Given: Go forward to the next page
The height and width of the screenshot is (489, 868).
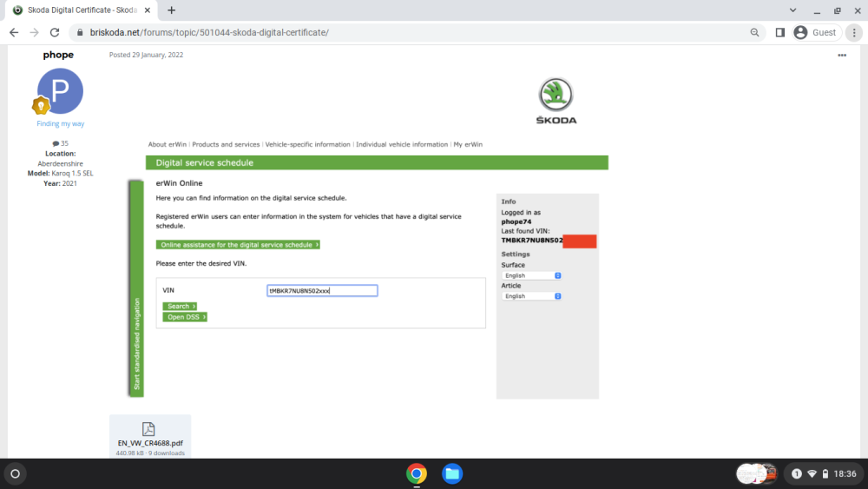Looking at the screenshot, I should [x=35, y=33].
